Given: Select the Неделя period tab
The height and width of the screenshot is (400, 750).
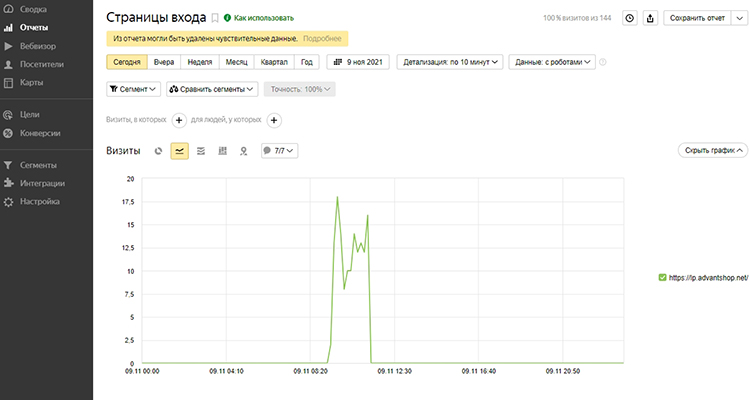Looking at the screenshot, I should (199, 62).
